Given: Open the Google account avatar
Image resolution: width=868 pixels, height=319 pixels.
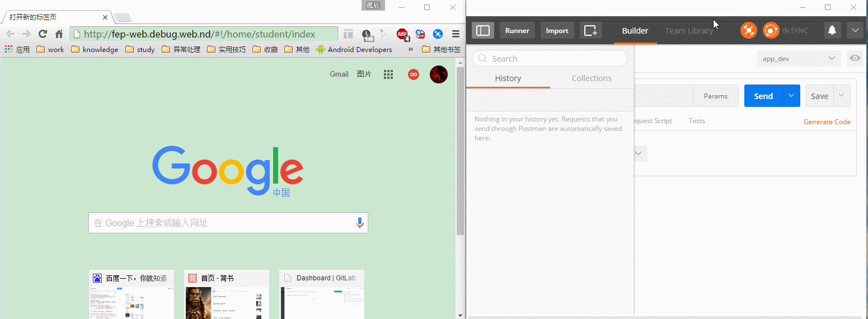Looking at the screenshot, I should [x=439, y=74].
